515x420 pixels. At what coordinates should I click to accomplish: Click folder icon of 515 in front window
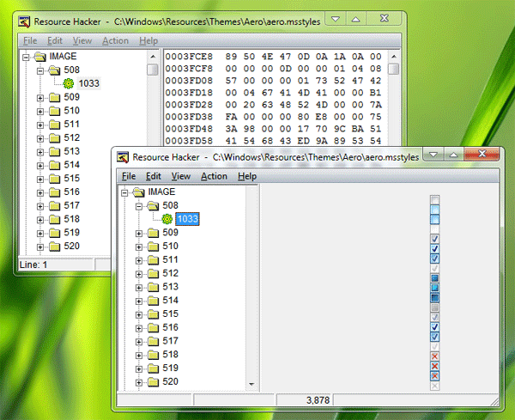tap(153, 314)
